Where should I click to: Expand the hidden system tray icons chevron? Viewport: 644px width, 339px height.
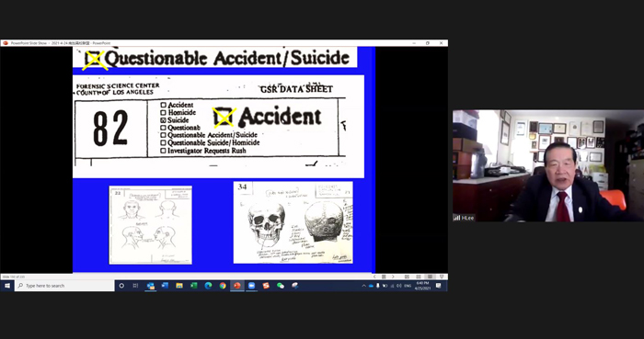tap(364, 286)
